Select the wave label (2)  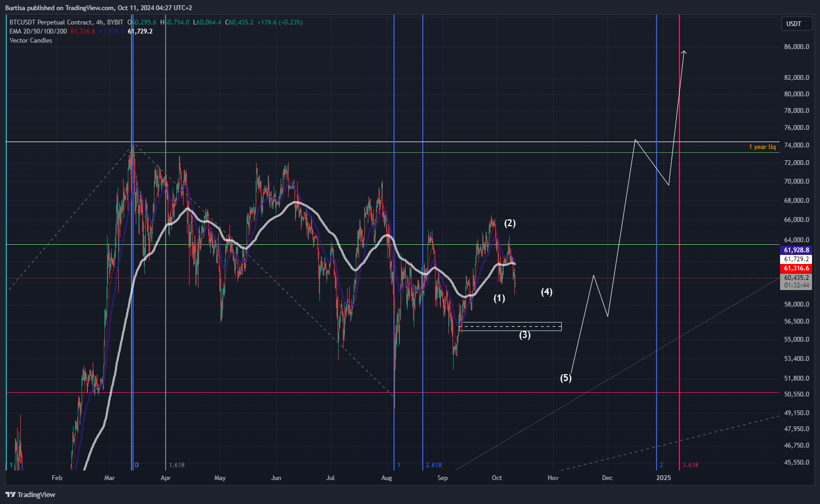point(510,223)
